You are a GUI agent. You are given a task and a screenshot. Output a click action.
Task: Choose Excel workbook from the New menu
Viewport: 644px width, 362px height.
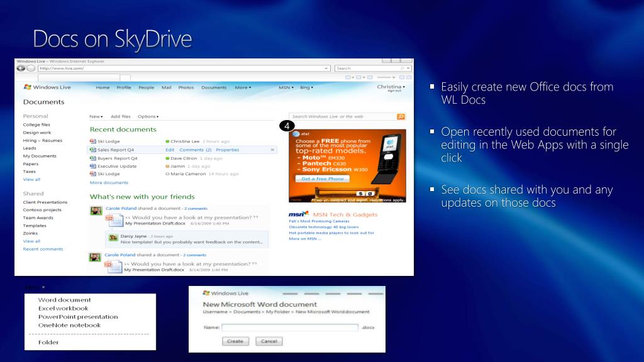click(x=64, y=308)
